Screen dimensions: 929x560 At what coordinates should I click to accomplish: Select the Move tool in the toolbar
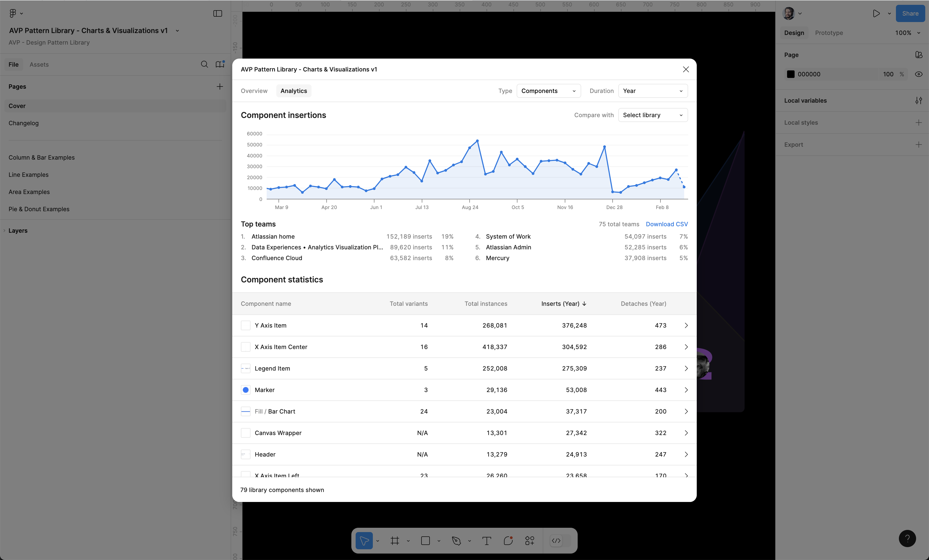coord(364,540)
